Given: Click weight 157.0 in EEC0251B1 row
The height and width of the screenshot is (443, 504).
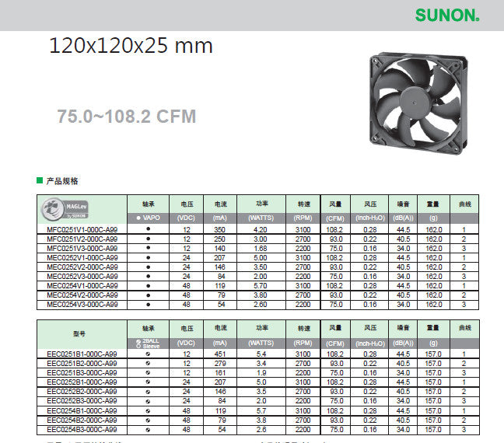Looking at the screenshot, I should point(433,354).
